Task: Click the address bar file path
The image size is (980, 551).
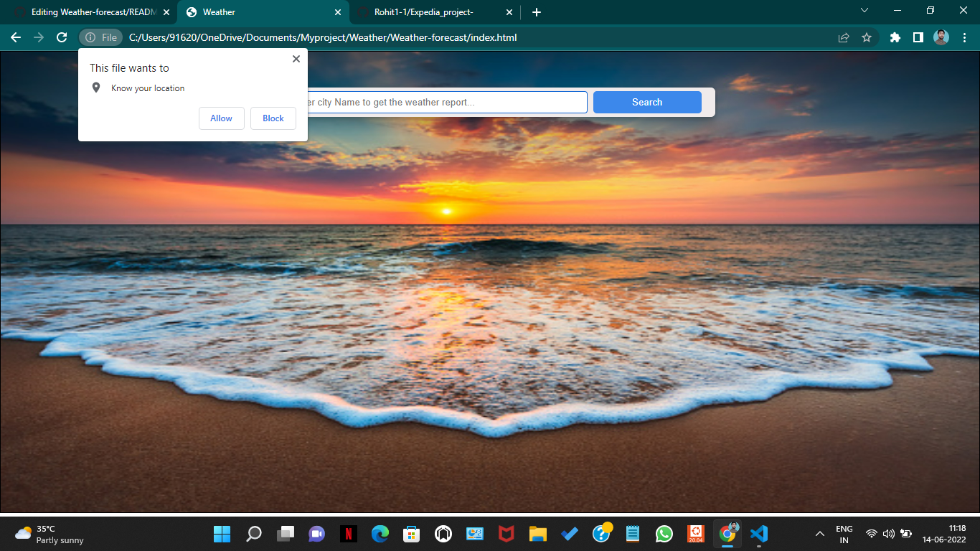Action: pyautogui.click(x=323, y=37)
